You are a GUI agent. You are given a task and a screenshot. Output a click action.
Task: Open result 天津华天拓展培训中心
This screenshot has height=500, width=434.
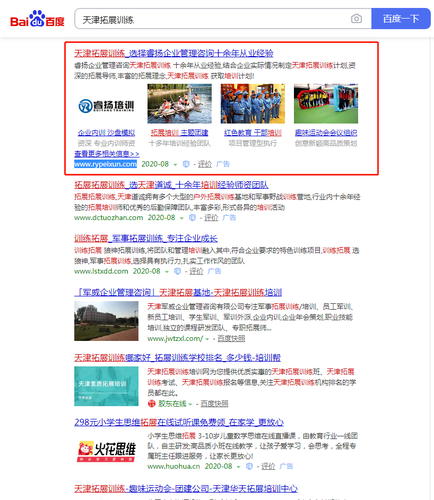pos(186,489)
